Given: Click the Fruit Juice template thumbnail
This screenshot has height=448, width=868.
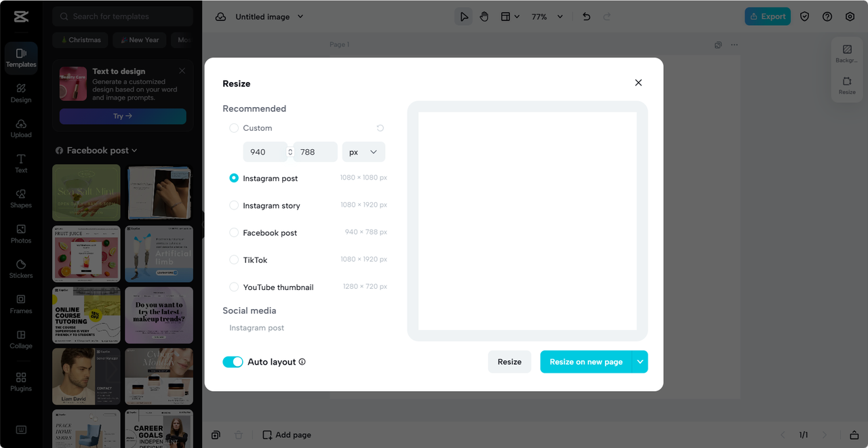Looking at the screenshot, I should click(86, 254).
